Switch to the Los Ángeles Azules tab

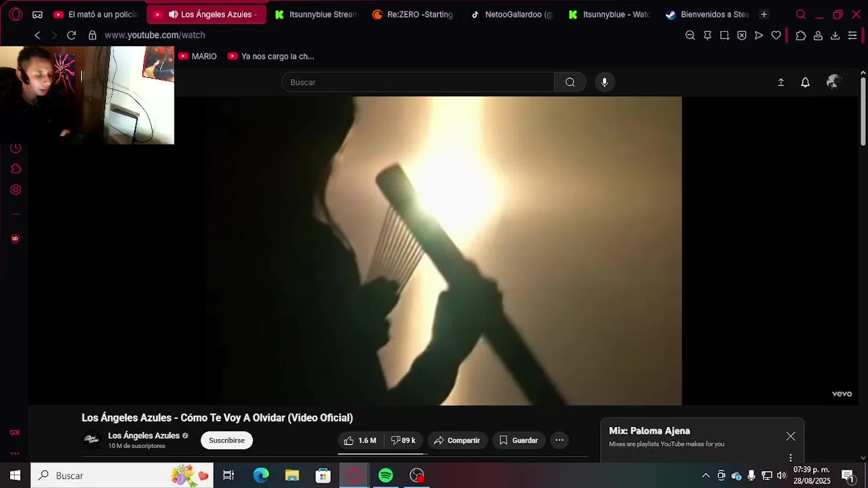click(206, 14)
